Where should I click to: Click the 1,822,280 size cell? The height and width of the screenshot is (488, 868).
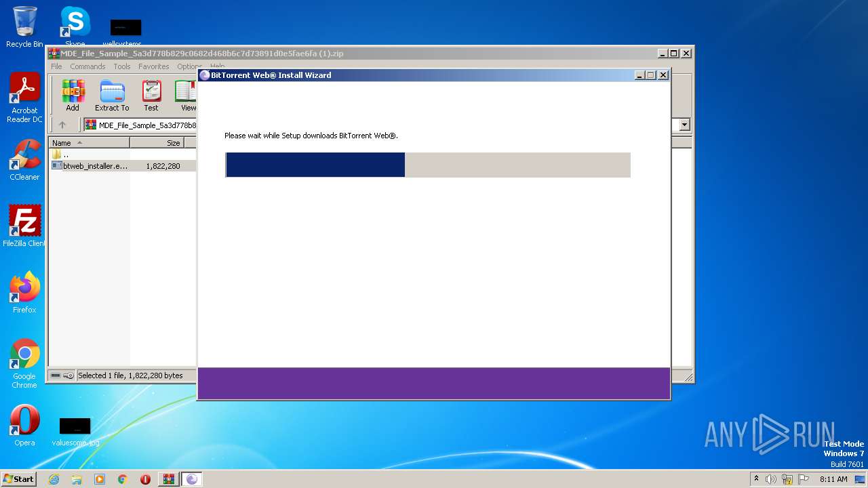pyautogui.click(x=163, y=165)
